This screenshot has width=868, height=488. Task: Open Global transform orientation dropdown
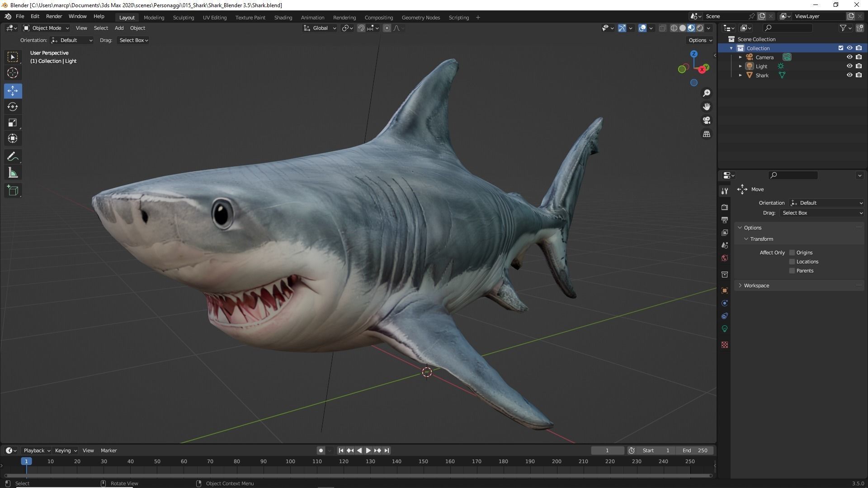(x=320, y=28)
